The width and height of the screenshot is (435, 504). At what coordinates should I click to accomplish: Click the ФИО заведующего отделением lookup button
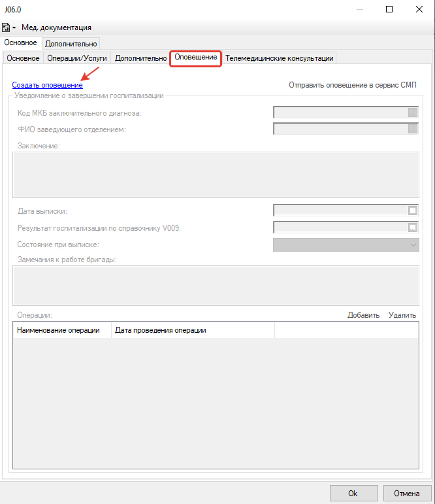[x=412, y=129]
